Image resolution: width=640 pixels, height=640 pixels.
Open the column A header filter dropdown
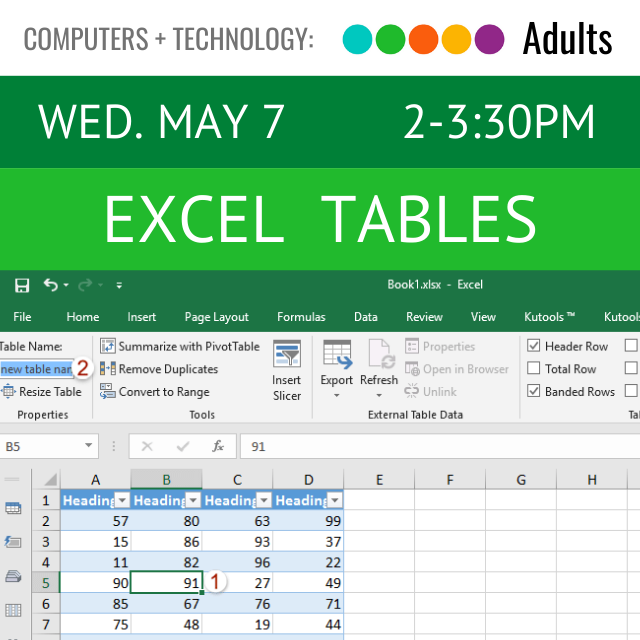(122, 500)
